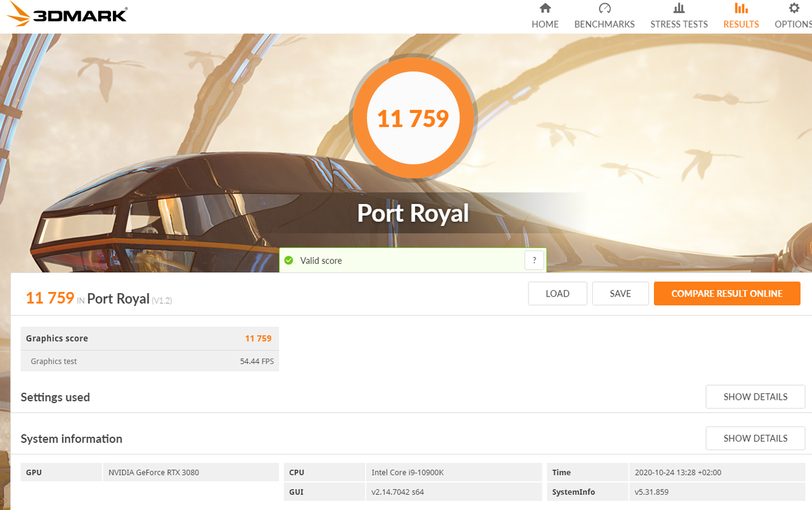Show details for Settings used
The height and width of the screenshot is (510, 812).
[x=755, y=397]
